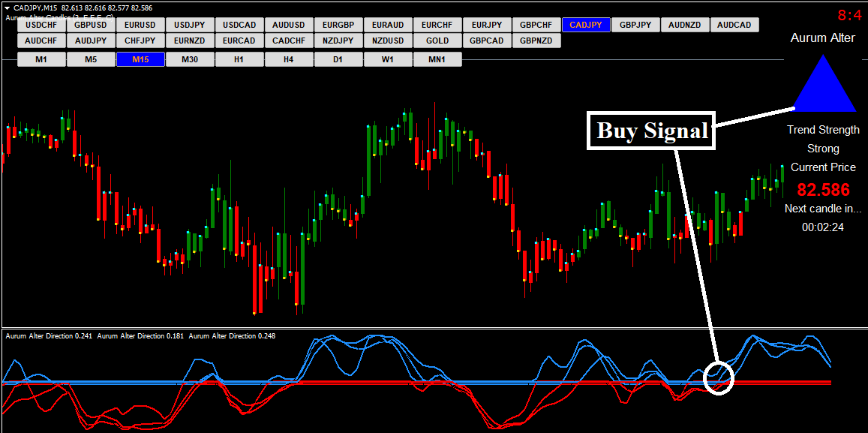Viewport: 868px width, 433px height.
Task: Select the AUDCAD symbol button
Action: click(x=734, y=25)
